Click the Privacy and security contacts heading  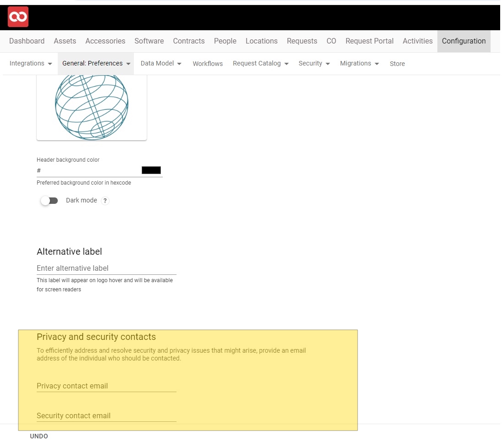(96, 337)
